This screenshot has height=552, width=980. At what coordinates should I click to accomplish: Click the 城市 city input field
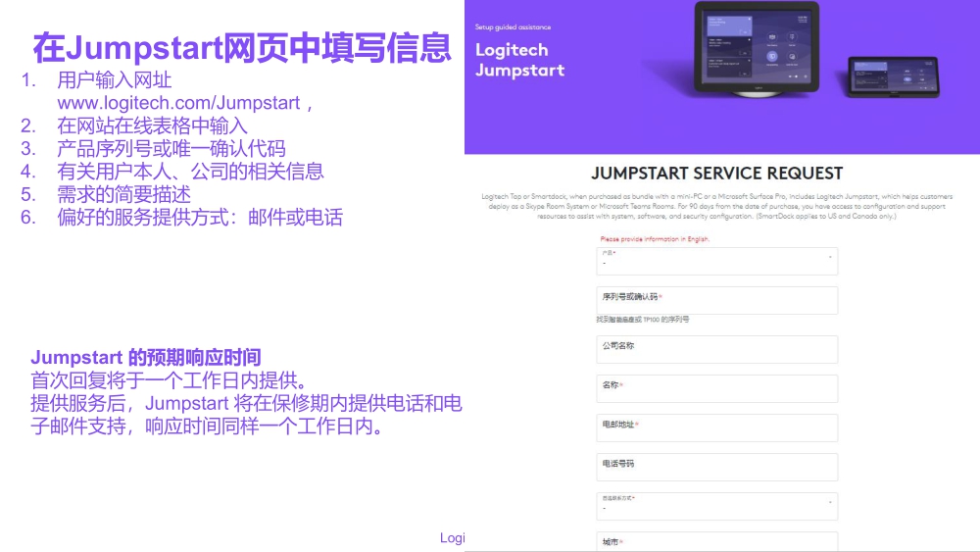717,541
